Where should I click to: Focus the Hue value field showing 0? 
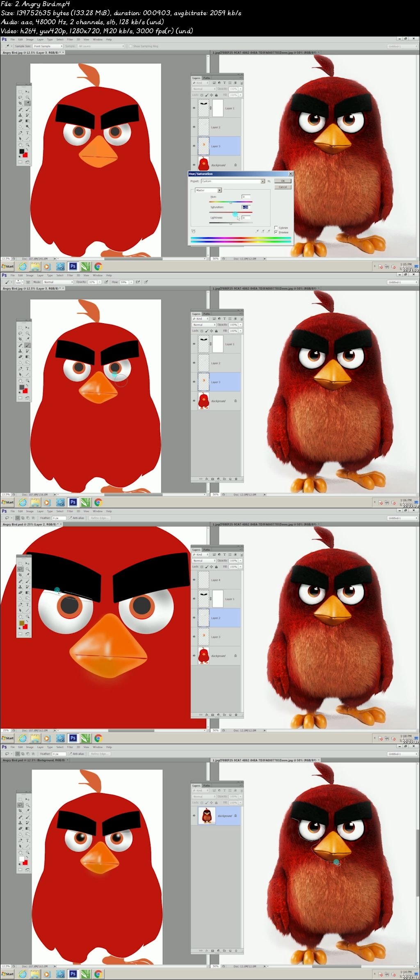click(x=246, y=197)
